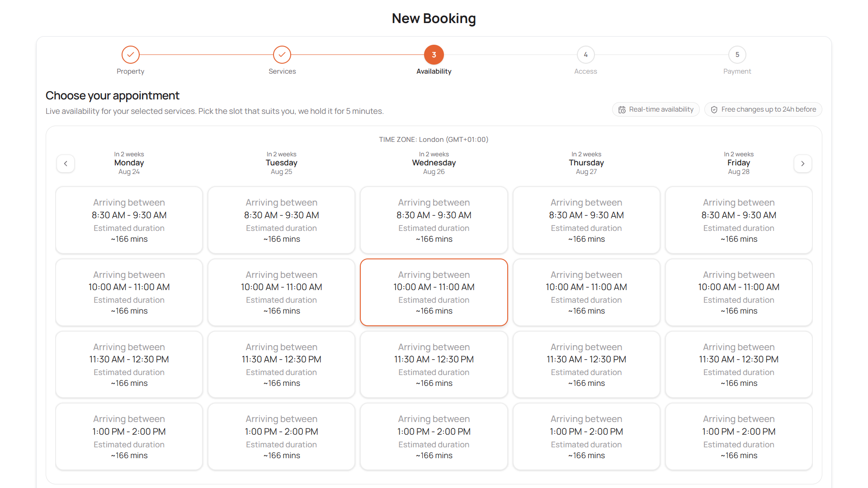Click the calendar icon in Real-time availability
The image size is (868, 488).
(622, 110)
